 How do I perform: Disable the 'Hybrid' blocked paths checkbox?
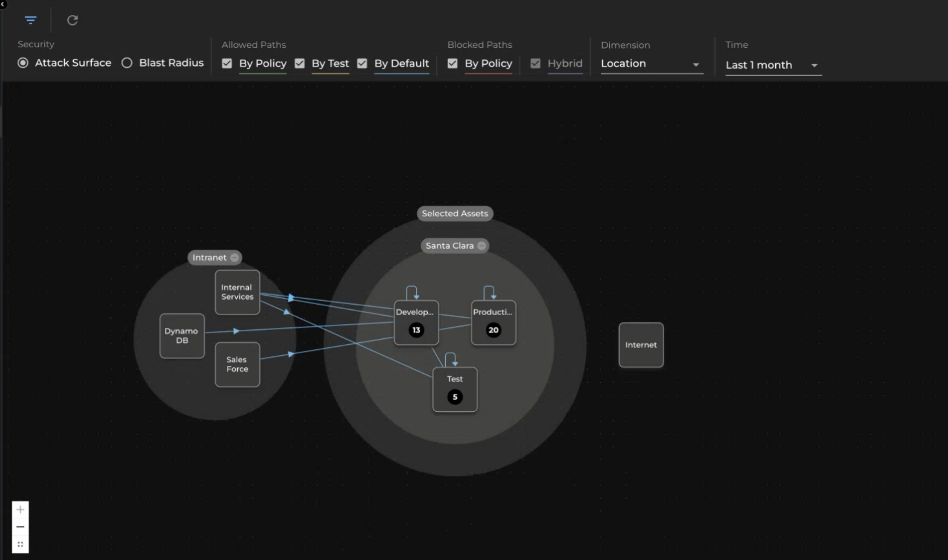coord(535,63)
